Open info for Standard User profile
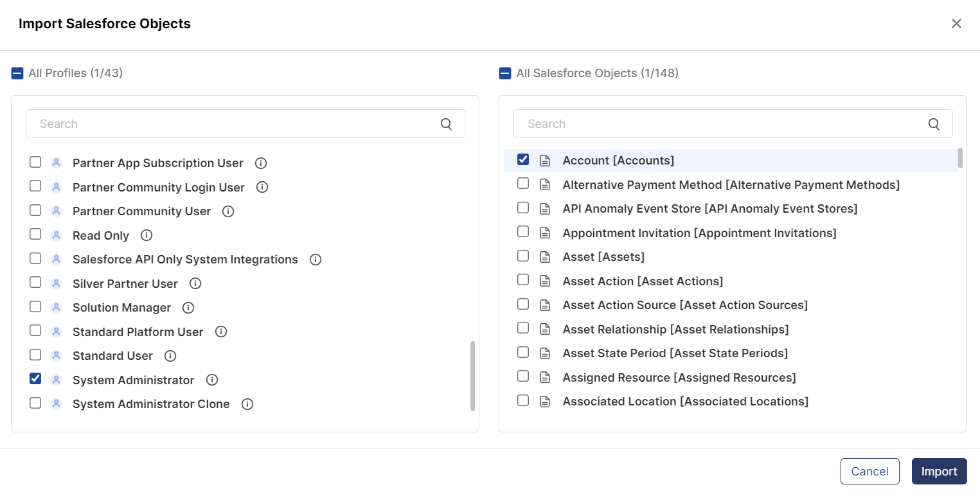Image resolution: width=980 pixels, height=496 pixels. coord(170,355)
